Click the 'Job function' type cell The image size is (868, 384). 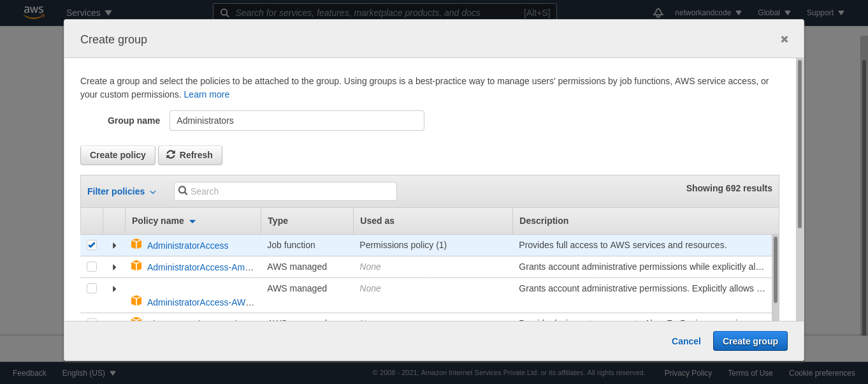click(291, 245)
